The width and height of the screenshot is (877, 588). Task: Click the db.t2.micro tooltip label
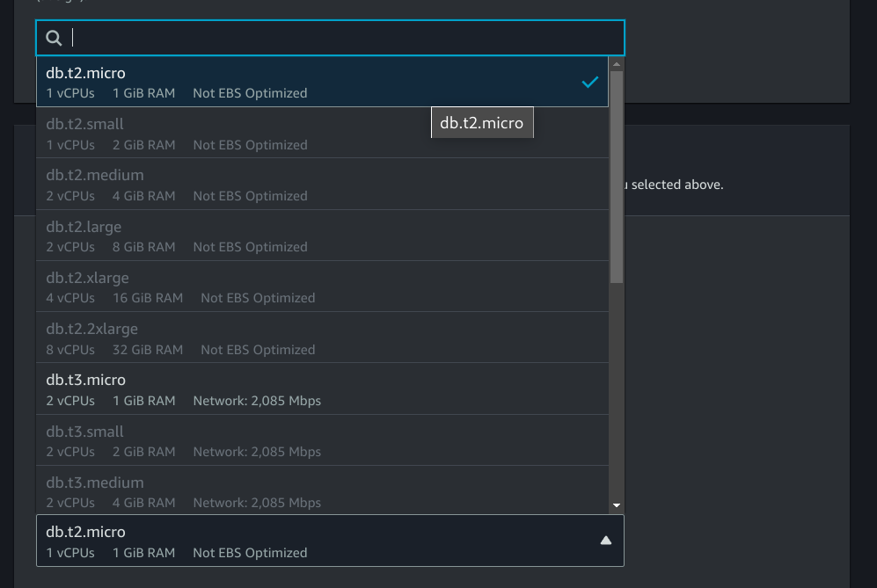pos(482,123)
